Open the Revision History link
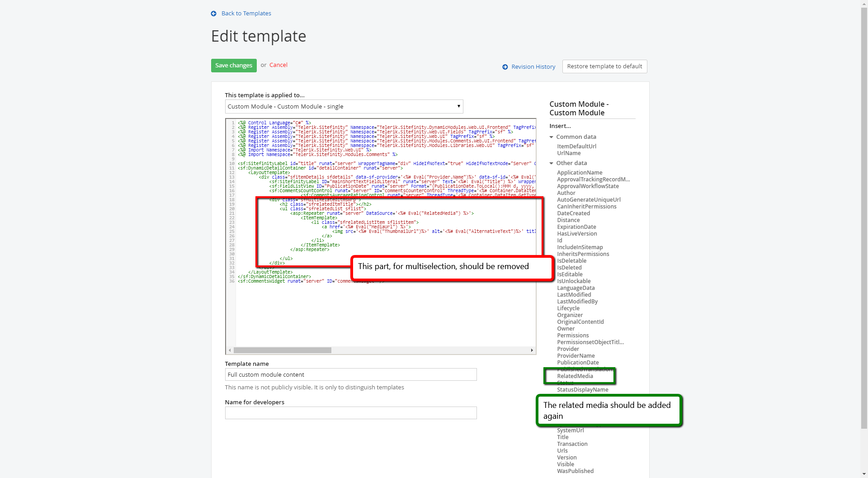The width and height of the screenshot is (868, 478). tap(533, 67)
